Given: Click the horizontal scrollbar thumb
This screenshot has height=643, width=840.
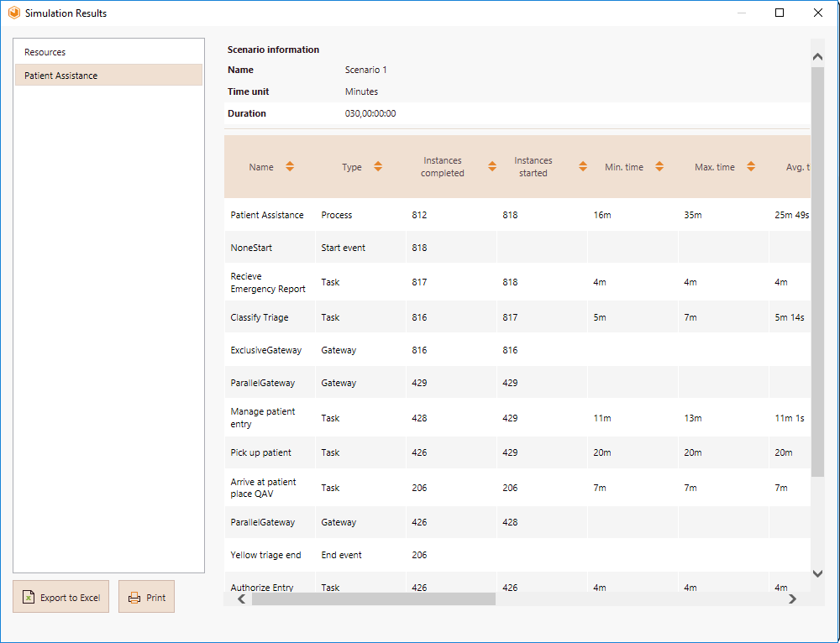Looking at the screenshot, I should [x=374, y=599].
